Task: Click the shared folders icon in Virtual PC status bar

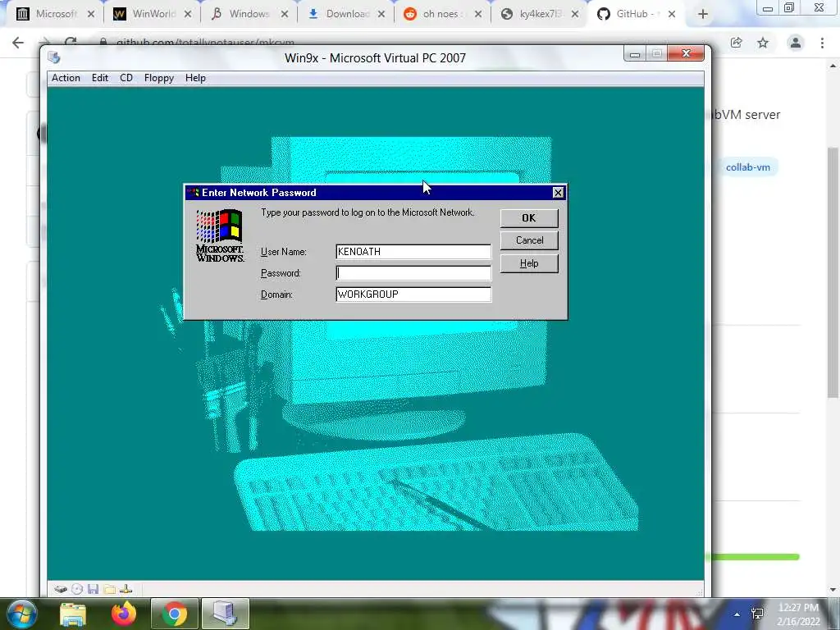Action: [110, 589]
